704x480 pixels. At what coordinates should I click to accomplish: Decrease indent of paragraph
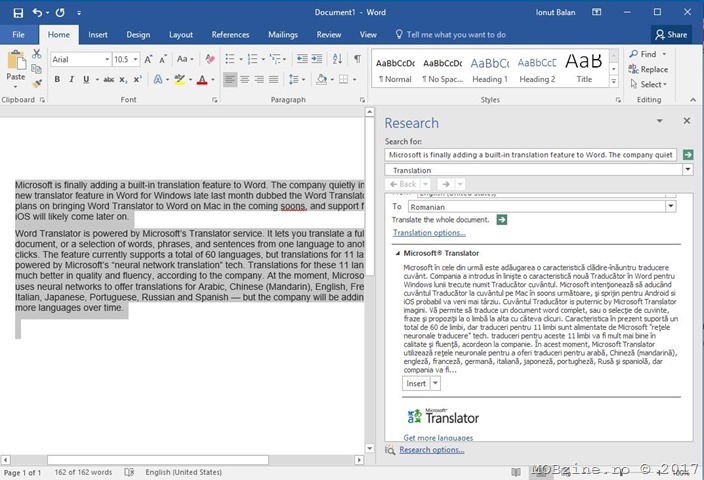302,59
